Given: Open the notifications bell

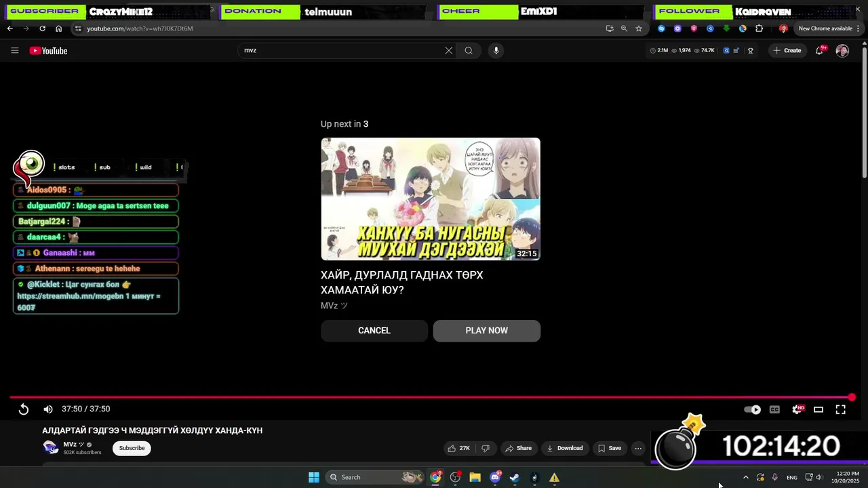Looking at the screenshot, I should (819, 51).
